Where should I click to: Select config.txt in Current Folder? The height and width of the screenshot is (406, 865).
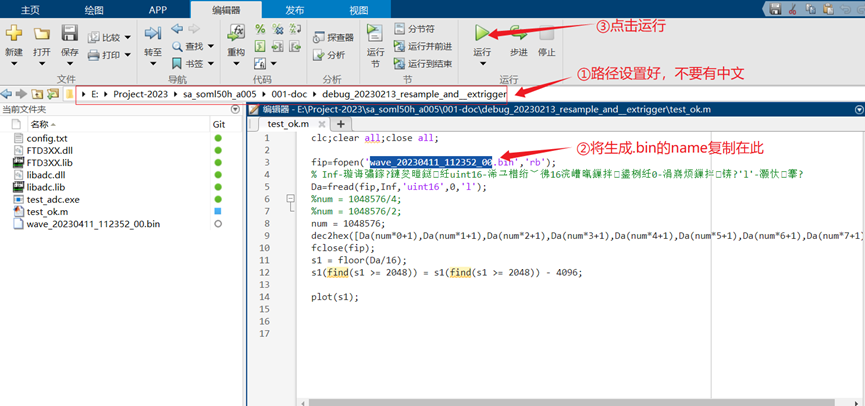[47, 138]
